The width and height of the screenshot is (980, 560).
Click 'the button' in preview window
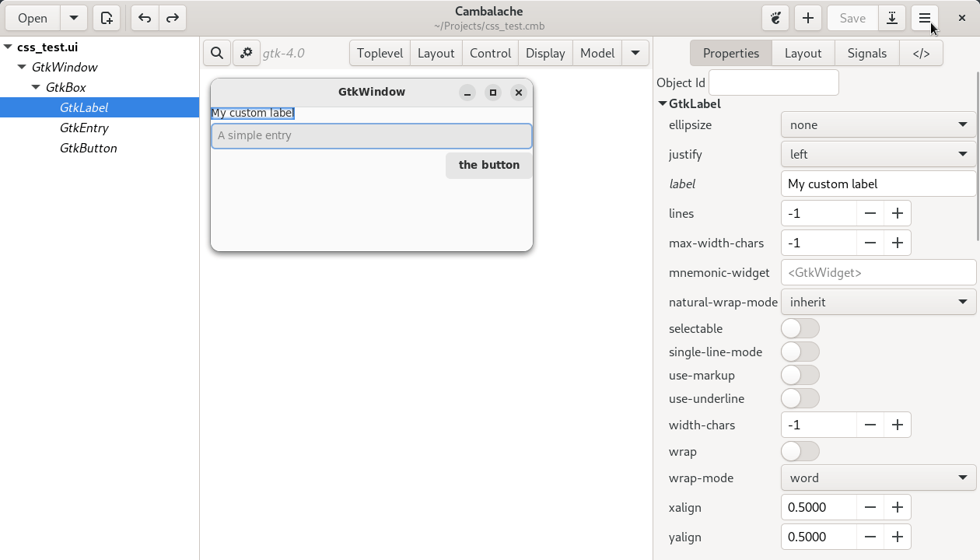pos(489,165)
